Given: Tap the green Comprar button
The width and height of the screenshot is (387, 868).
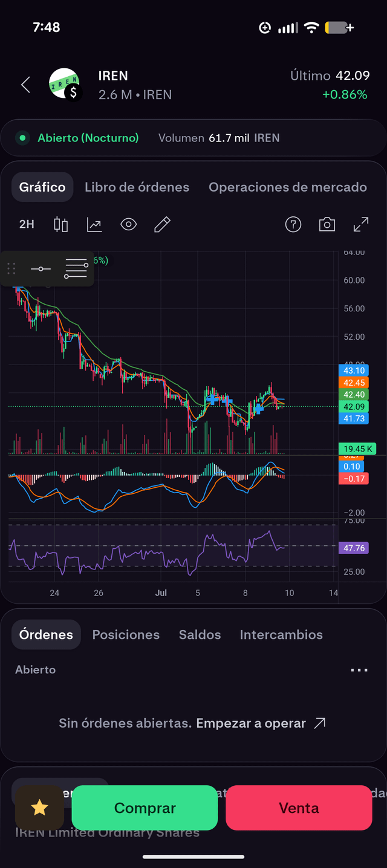Looking at the screenshot, I should (145, 808).
